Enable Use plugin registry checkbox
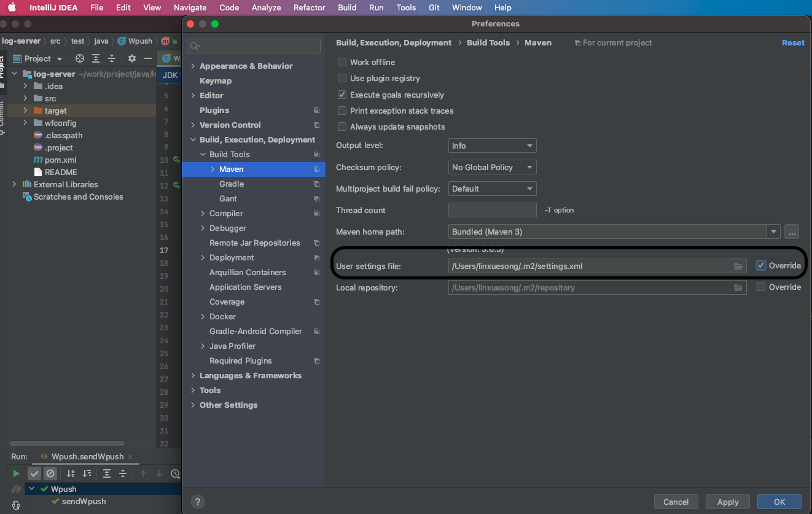This screenshot has width=812, height=514. pos(342,78)
